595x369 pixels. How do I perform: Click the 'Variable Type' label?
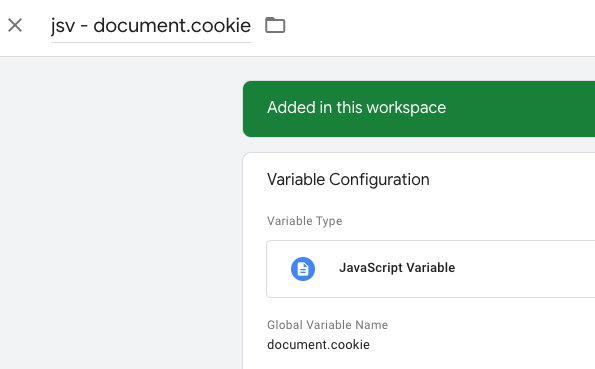click(x=305, y=221)
